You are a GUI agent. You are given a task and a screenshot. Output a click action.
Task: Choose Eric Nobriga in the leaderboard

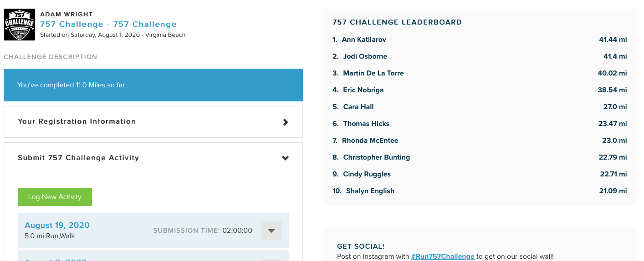pos(363,90)
